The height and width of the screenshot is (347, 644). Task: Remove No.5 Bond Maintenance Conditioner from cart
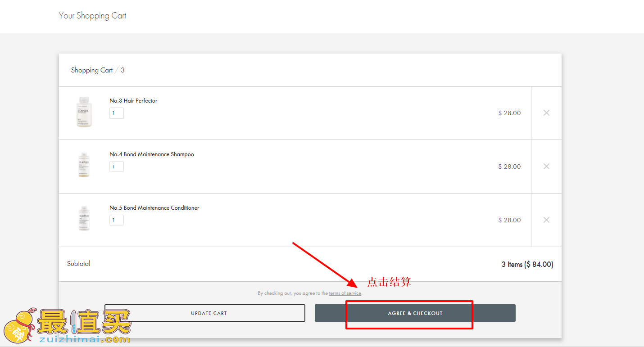pyautogui.click(x=546, y=220)
